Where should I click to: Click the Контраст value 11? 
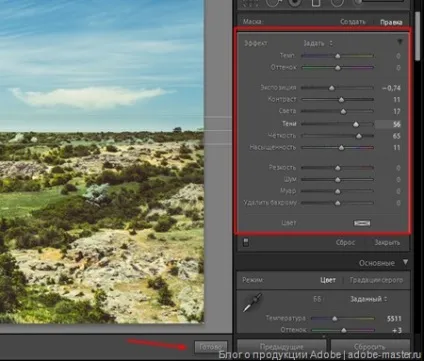(396, 100)
